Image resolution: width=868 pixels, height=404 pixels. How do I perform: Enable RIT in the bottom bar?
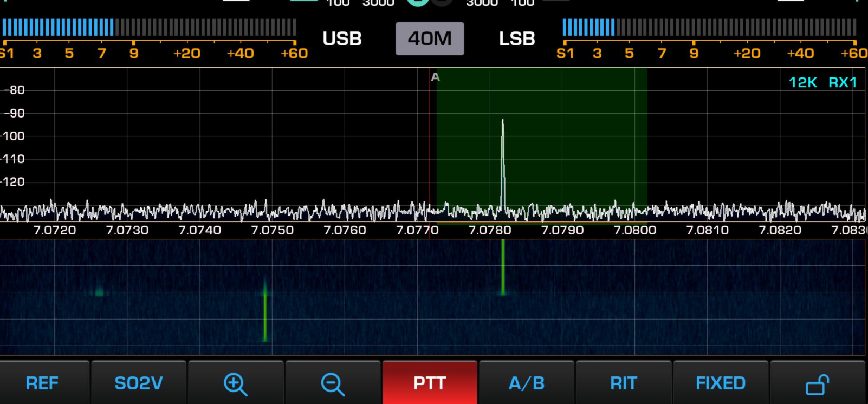pyautogui.click(x=623, y=383)
